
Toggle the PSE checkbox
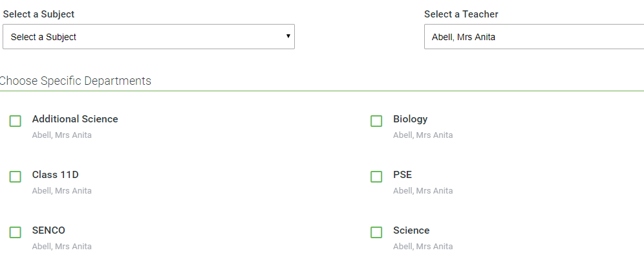376,177
